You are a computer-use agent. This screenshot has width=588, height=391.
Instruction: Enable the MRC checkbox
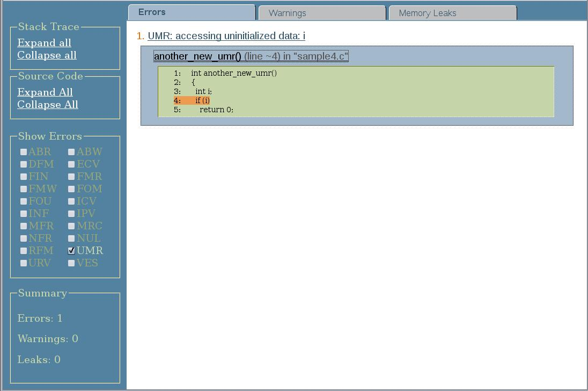pyautogui.click(x=71, y=226)
